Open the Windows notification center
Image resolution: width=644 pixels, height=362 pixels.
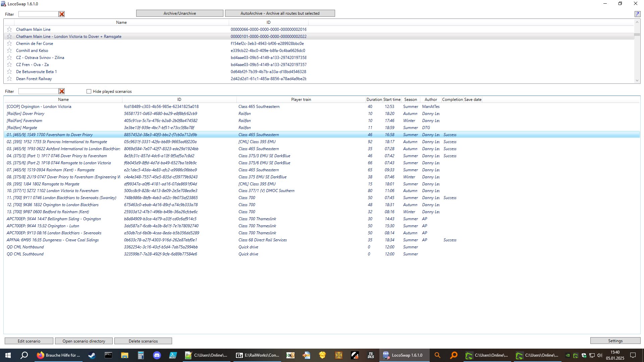click(x=633, y=355)
